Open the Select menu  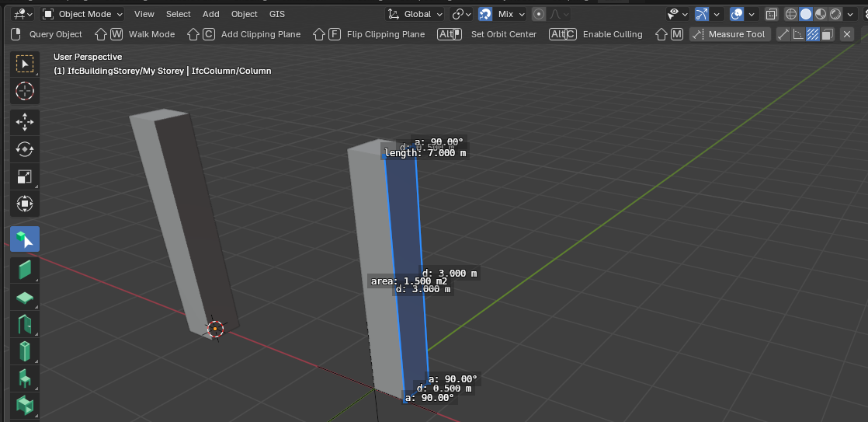coord(179,14)
